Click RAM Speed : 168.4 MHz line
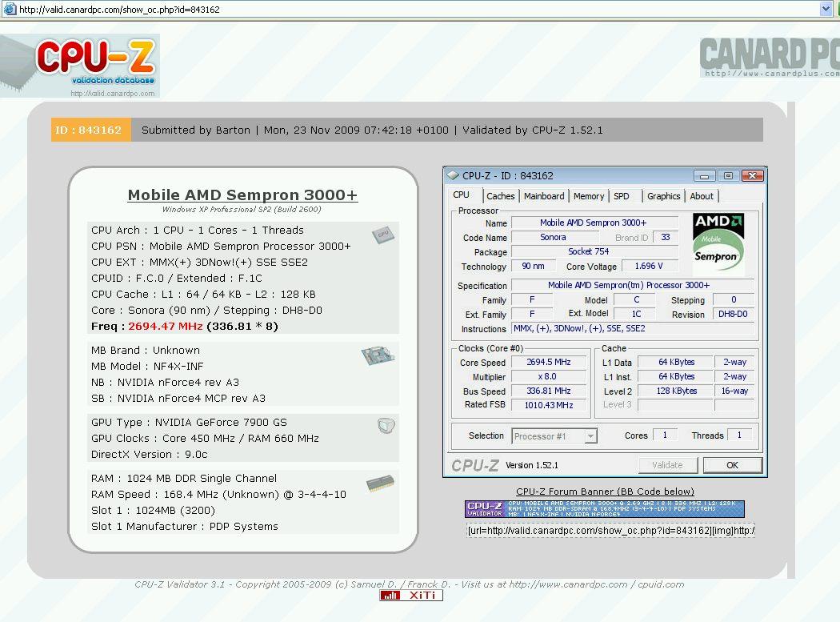The height and width of the screenshot is (622, 840). coord(218,495)
